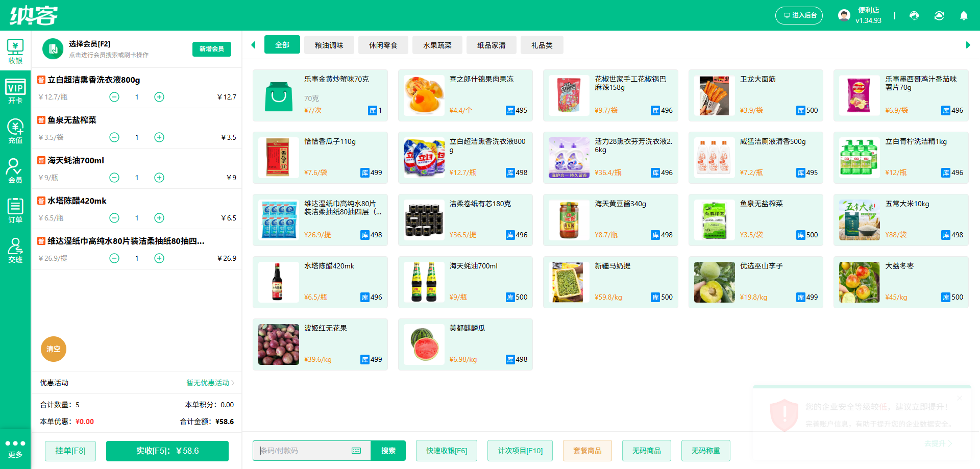This screenshot has width=980, height=469.
Task: Open the 充值 recharge sidebar icon
Action: [x=15, y=131]
